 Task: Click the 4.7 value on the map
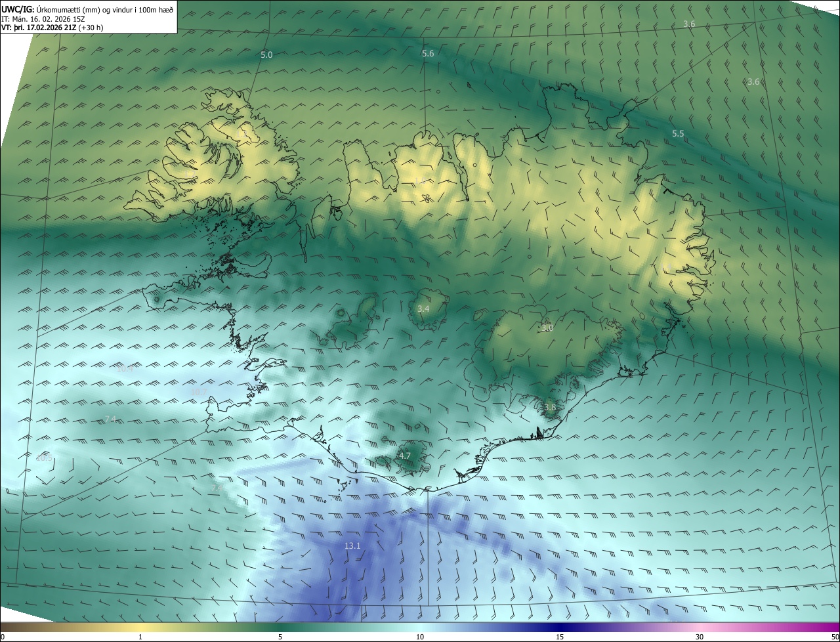pos(405,456)
